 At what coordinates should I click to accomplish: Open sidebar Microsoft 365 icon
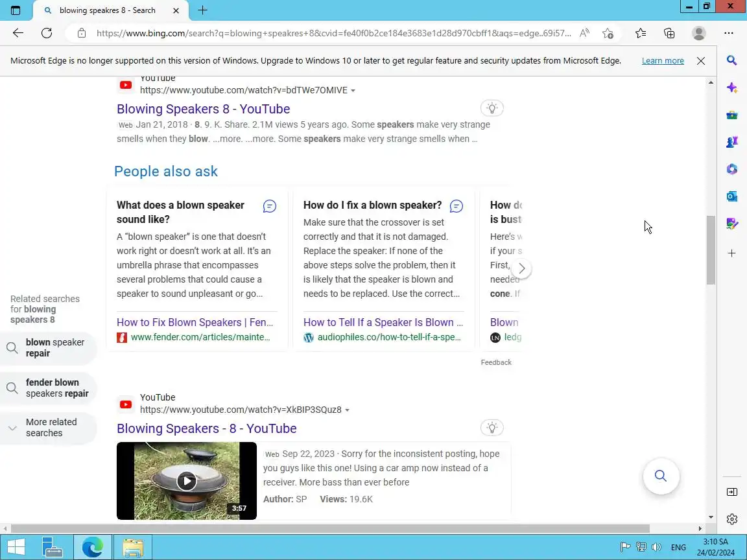pos(732,169)
